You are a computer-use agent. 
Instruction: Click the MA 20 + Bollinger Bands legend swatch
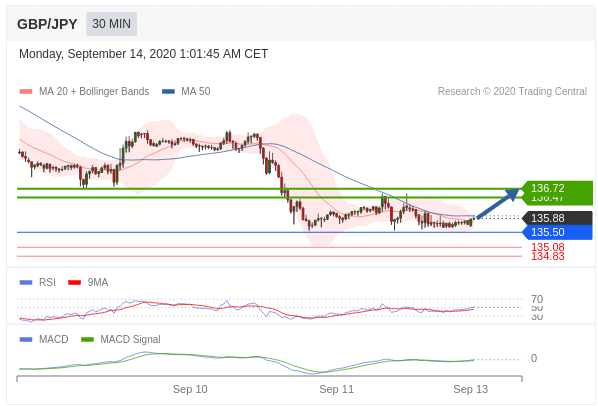click(x=26, y=91)
